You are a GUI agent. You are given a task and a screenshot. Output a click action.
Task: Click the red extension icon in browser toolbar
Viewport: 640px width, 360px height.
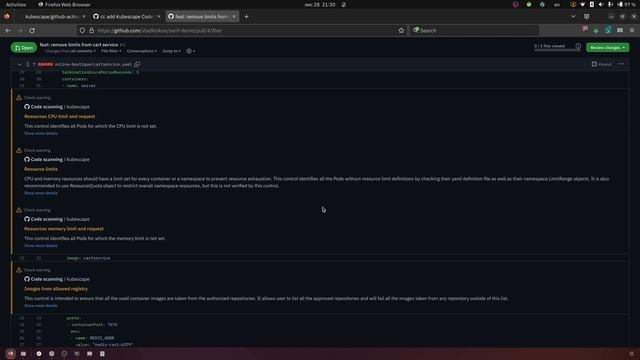(x=585, y=30)
